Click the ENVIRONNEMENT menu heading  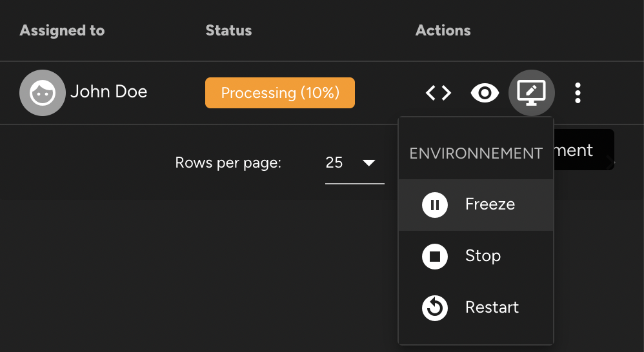point(476,153)
